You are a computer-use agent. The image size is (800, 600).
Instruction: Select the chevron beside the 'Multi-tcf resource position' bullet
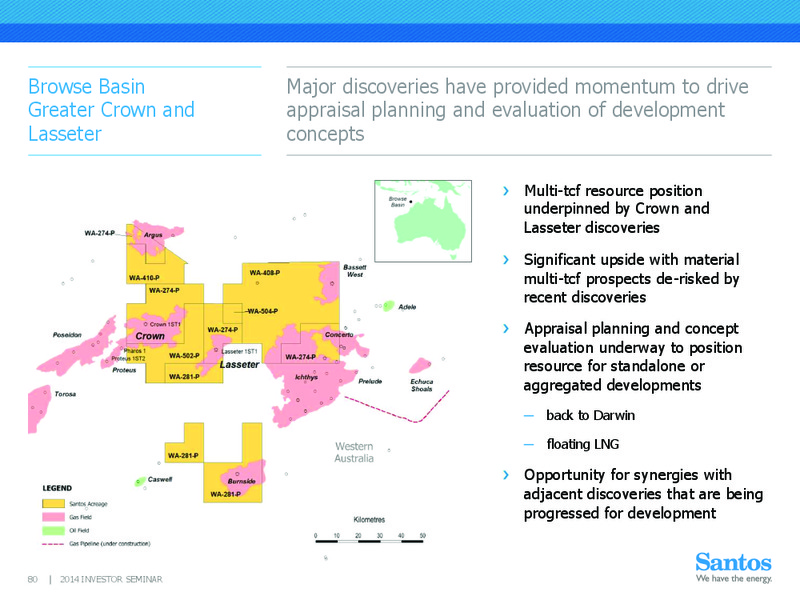click(x=506, y=191)
